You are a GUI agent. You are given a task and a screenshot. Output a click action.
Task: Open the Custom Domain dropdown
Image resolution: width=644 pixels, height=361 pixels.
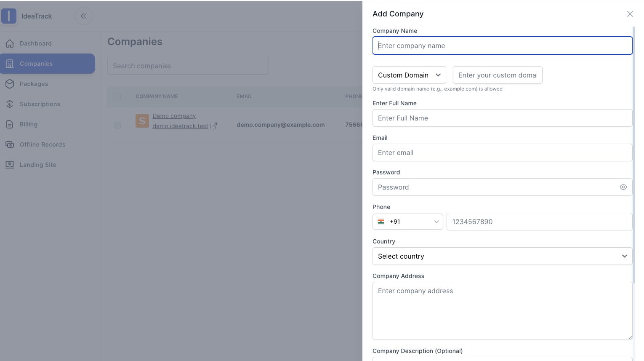coord(409,75)
